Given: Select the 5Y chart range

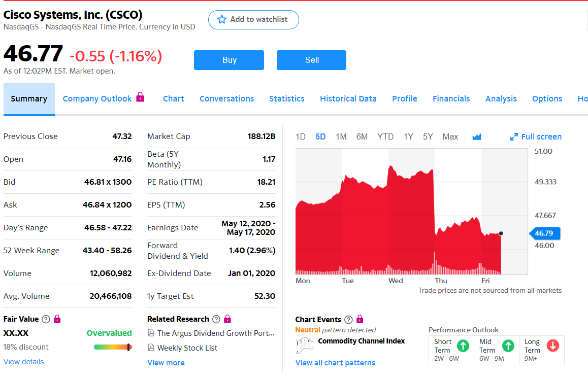Looking at the screenshot, I should point(428,137).
